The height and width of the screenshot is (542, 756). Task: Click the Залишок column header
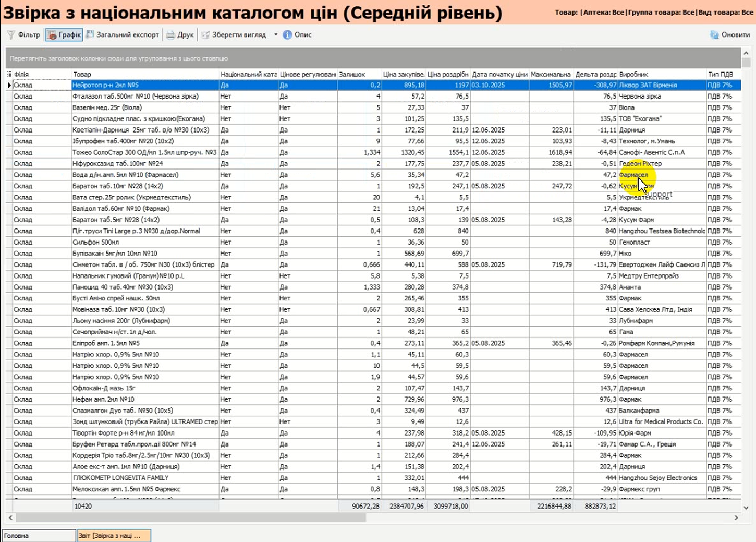click(359, 75)
